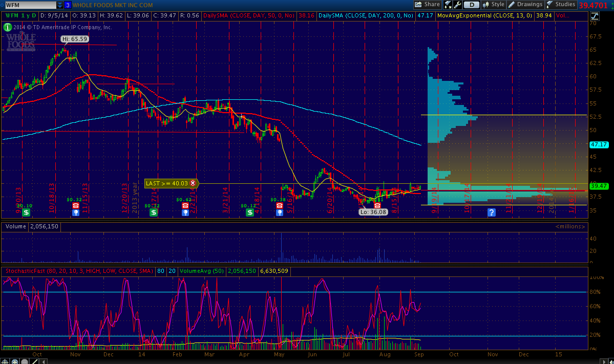The width and height of the screenshot is (614, 364).
Task: Remove the LAST >= 40.03 alert
Action: click(x=193, y=183)
